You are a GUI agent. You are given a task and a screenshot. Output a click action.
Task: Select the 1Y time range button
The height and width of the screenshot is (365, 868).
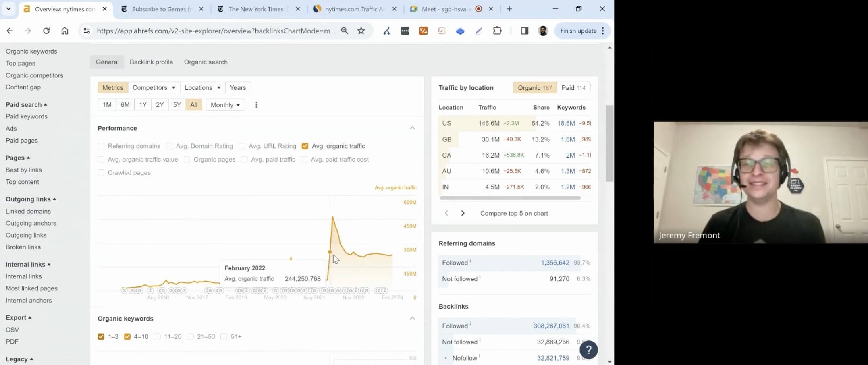(143, 105)
